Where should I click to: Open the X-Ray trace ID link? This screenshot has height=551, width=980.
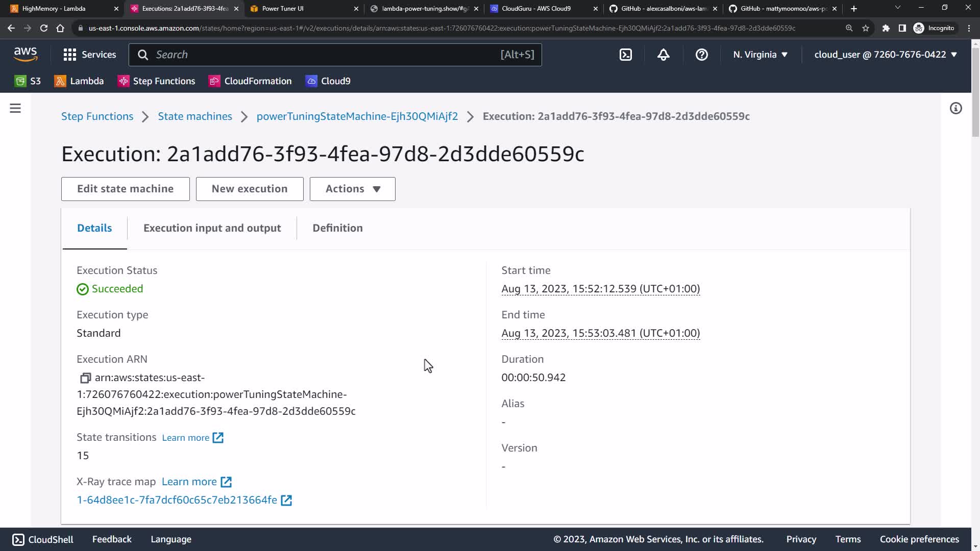[x=177, y=500]
